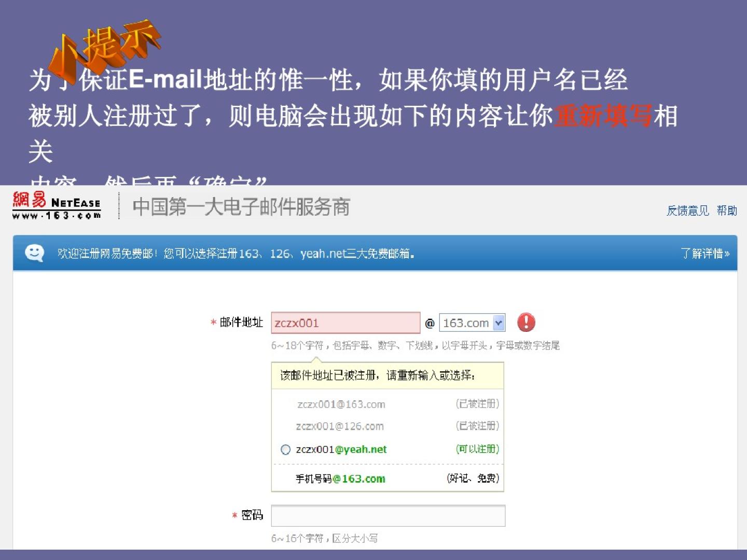
Task: Focus the 密码 password input field
Action: coord(388,516)
